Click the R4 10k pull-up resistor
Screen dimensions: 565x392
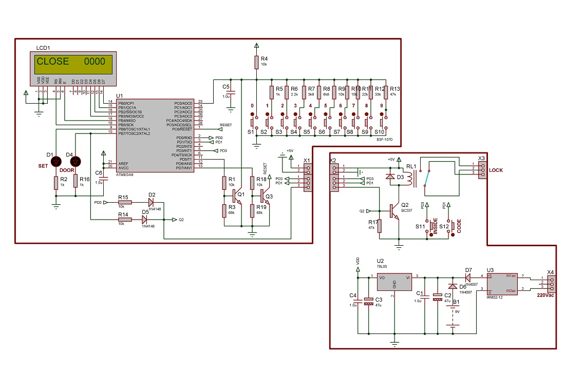(256, 62)
